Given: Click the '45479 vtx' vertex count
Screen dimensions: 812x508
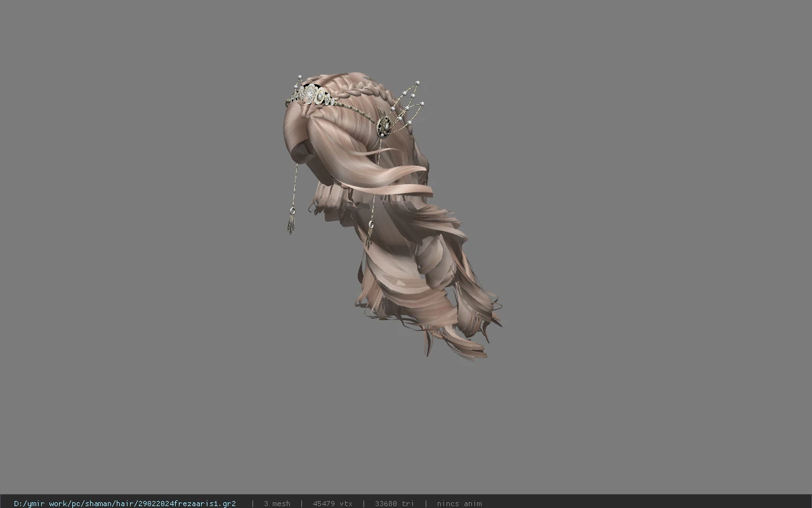Looking at the screenshot, I should (x=332, y=504).
